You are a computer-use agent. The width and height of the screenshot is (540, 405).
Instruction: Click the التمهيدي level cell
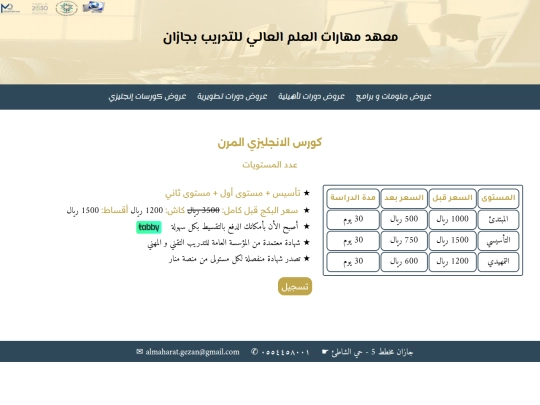click(x=498, y=262)
